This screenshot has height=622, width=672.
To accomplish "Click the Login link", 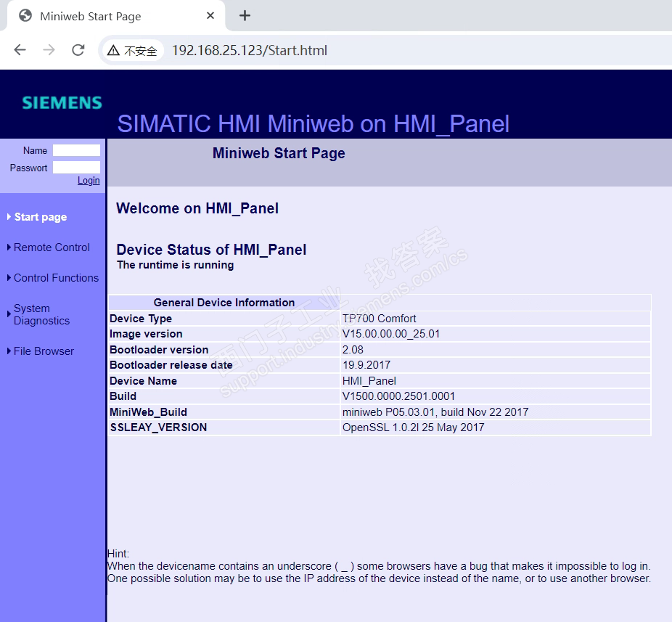I will 89,181.
